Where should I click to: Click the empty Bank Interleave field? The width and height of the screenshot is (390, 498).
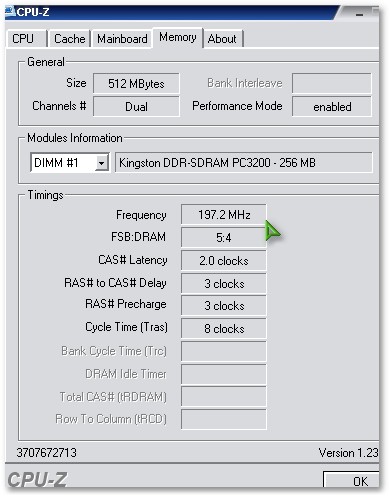pyautogui.click(x=332, y=83)
